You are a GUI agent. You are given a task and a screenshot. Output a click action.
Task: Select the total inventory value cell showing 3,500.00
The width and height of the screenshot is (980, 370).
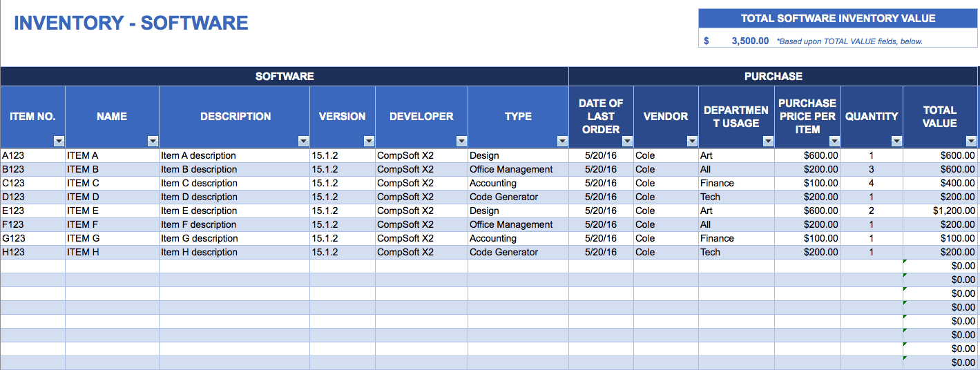pos(749,41)
